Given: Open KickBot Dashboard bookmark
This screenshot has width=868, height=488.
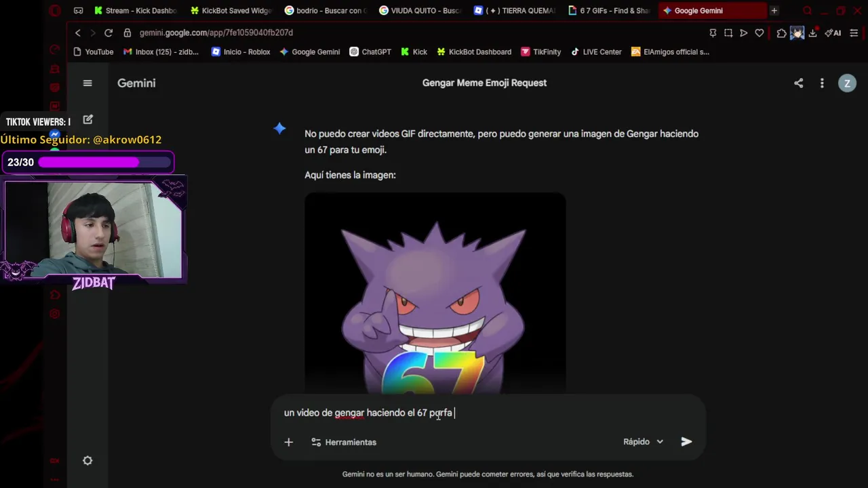Looking at the screenshot, I should pos(474,52).
